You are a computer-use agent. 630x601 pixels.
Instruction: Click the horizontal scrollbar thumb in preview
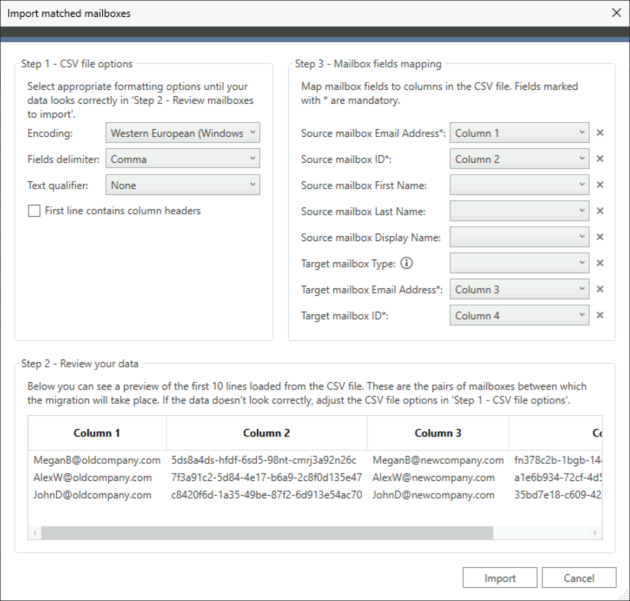point(267,533)
